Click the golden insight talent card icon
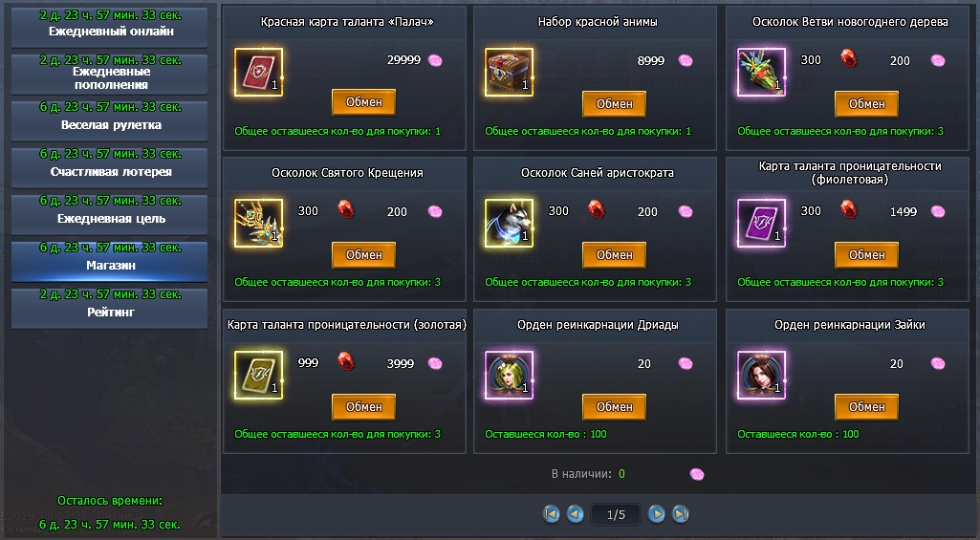This screenshot has height=540, width=980. tap(258, 375)
